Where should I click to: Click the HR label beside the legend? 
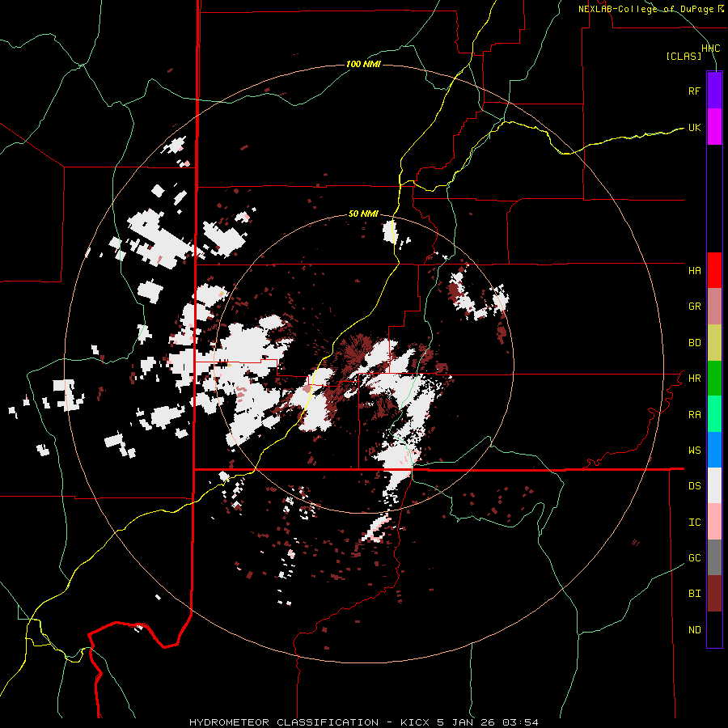tap(694, 379)
